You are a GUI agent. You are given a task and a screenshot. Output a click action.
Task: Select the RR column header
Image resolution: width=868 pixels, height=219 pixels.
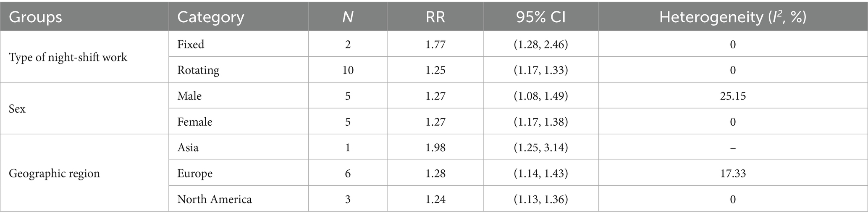(435, 17)
